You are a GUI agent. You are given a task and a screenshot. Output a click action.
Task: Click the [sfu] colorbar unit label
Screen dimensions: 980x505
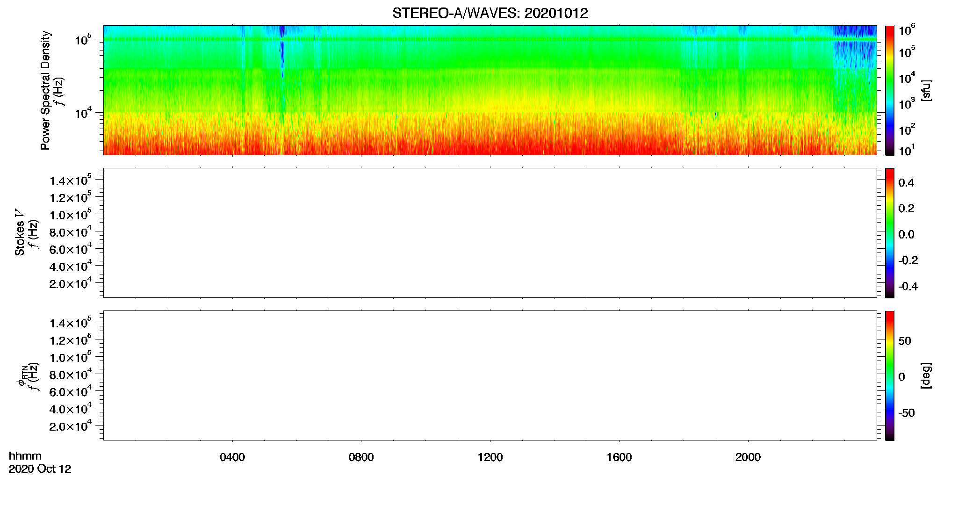[926, 90]
